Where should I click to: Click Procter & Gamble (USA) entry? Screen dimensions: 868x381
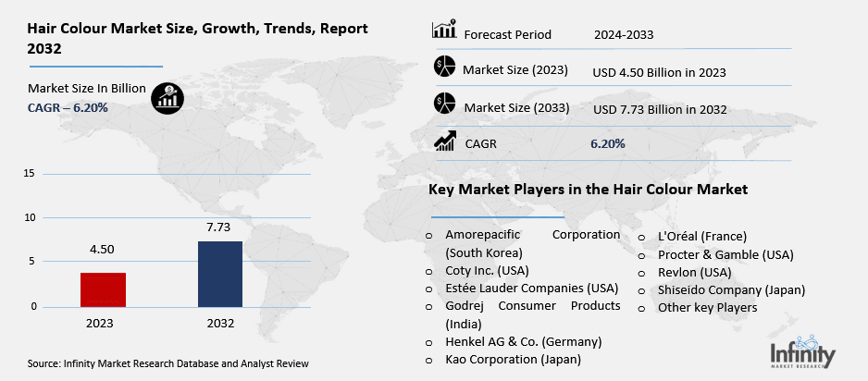(x=725, y=254)
